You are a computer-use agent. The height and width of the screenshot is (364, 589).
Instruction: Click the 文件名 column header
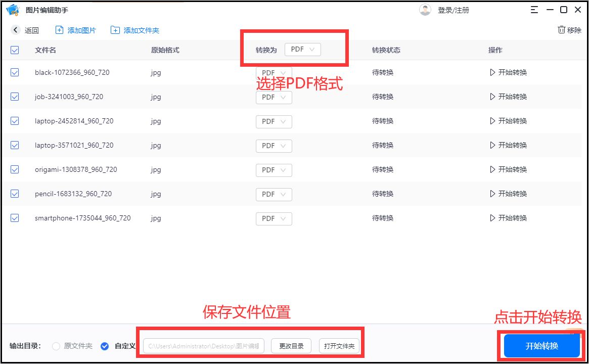(x=45, y=50)
